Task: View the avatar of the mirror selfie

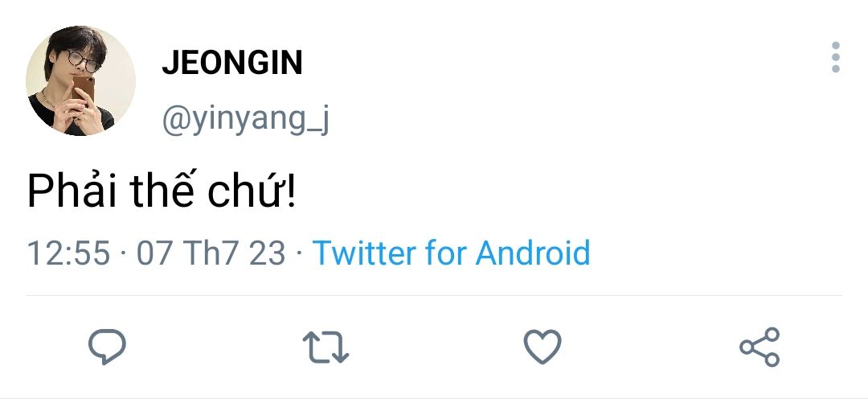Action: tap(80, 80)
